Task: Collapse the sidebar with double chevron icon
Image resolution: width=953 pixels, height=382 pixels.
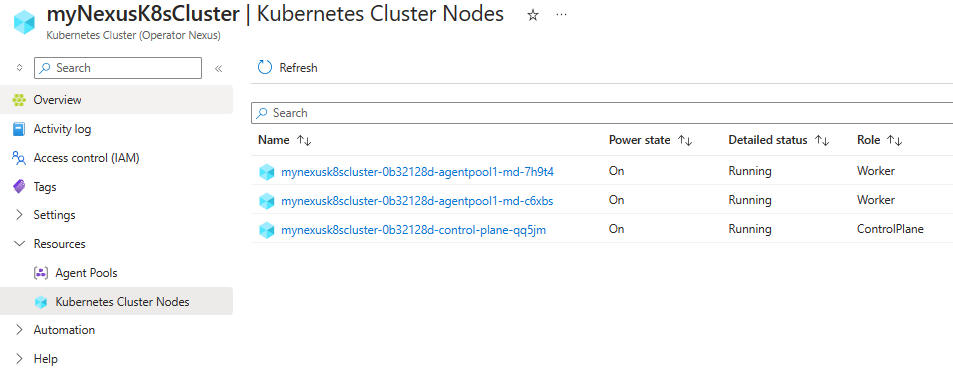Action: pyautogui.click(x=219, y=68)
